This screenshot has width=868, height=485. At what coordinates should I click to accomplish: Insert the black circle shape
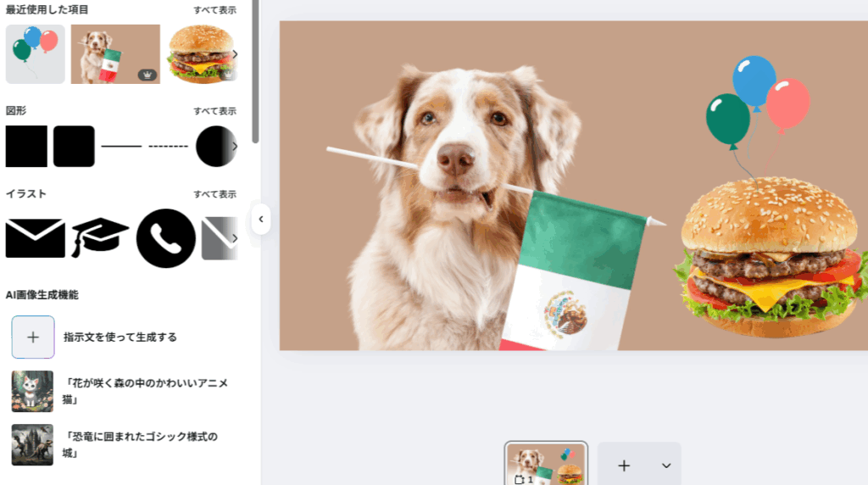tap(215, 146)
